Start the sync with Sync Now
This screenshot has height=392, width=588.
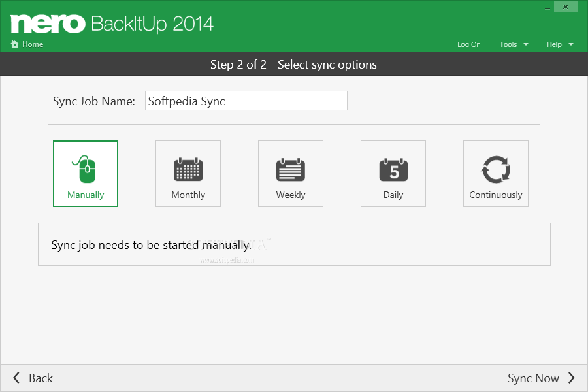click(541, 378)
